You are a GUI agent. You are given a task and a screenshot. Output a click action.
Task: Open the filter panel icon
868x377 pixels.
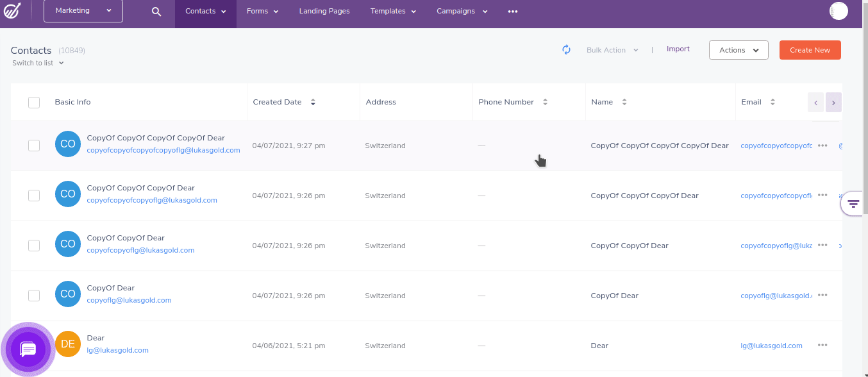853,204
